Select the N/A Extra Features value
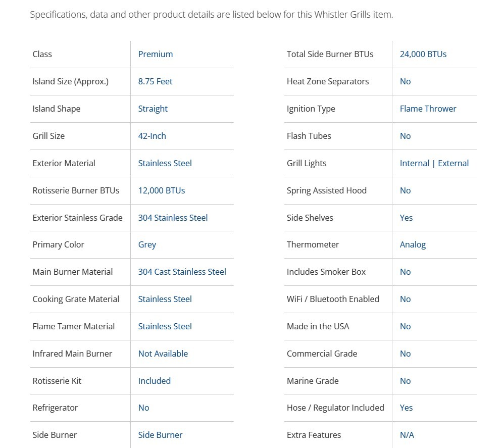The width and height of the screenshot is (503, 448). tap(407, 435)
